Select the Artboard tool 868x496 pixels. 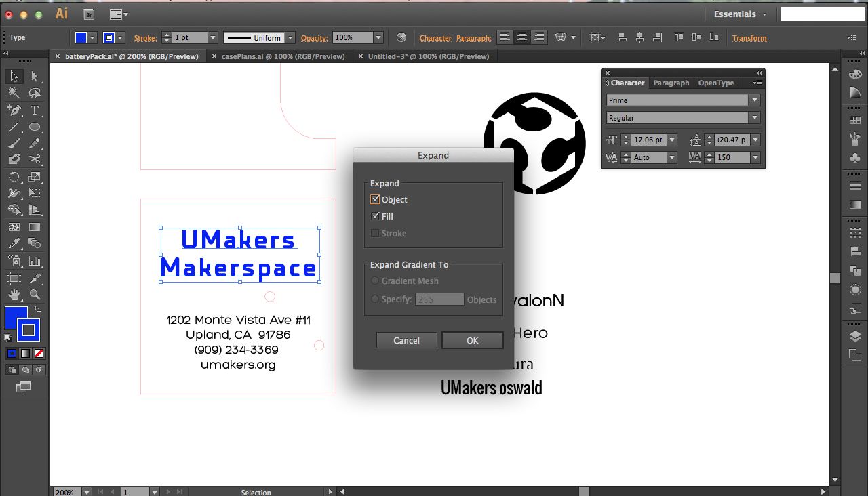pos(14,278)
